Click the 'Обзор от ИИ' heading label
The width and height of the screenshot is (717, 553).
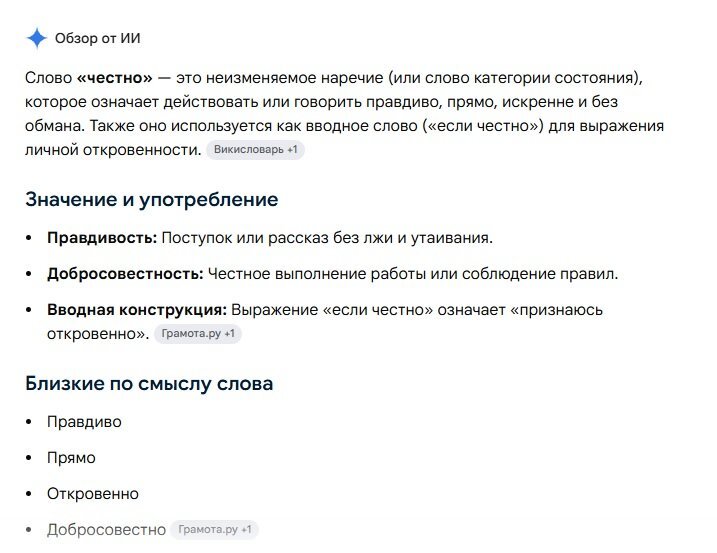pos(97,38)
